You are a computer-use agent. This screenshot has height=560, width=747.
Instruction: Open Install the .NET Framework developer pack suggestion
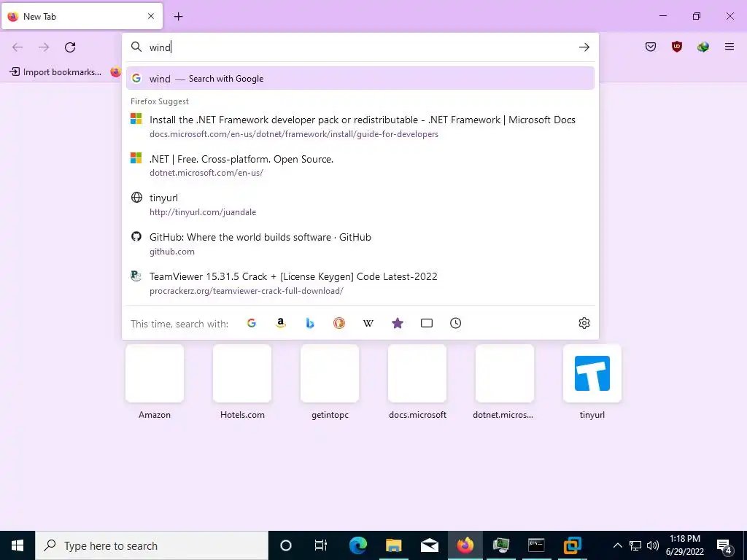pos(360,126)
